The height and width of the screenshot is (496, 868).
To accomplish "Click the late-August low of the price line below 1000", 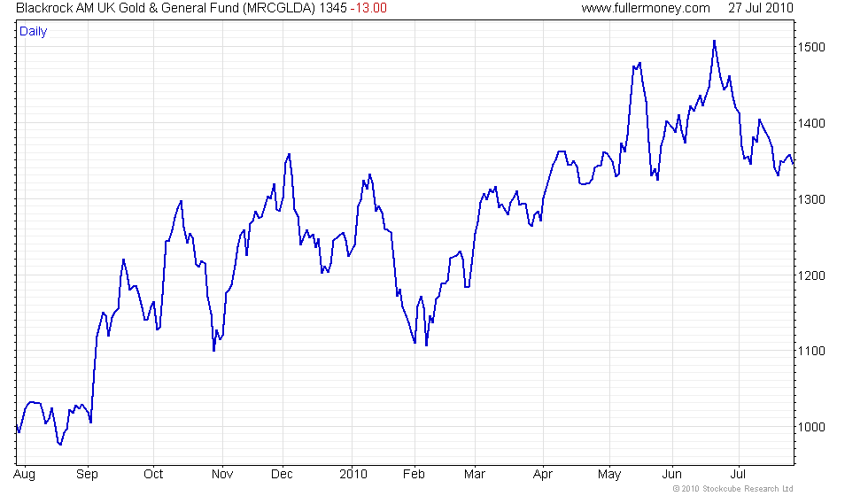I will point(60,444).
